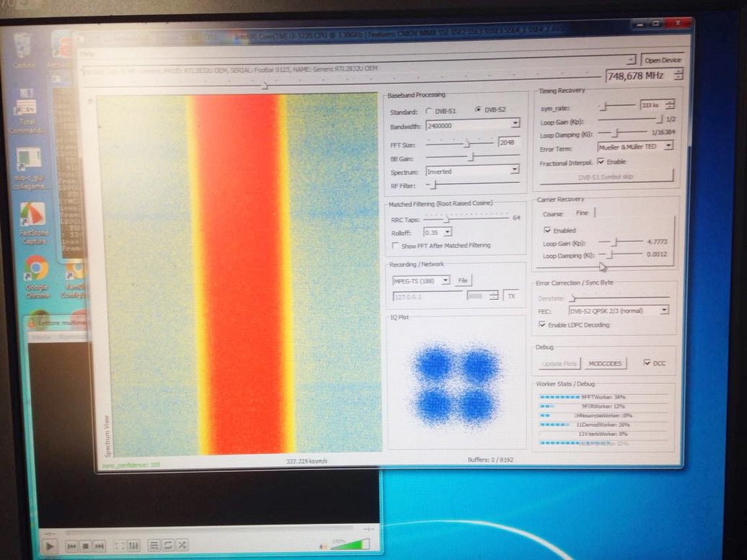Toggle the VLC playlist view
Viewport: 747px width, 560px height.
point(154,546)
